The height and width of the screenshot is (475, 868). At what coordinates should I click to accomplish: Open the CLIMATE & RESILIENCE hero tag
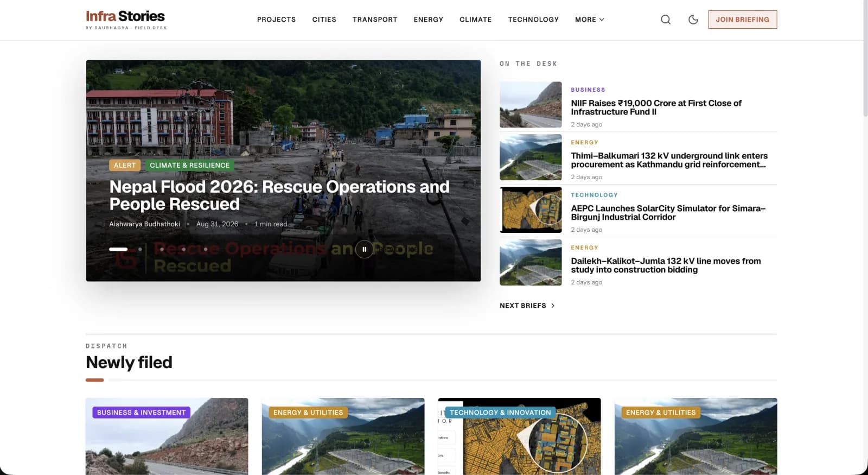click(190, 166)
